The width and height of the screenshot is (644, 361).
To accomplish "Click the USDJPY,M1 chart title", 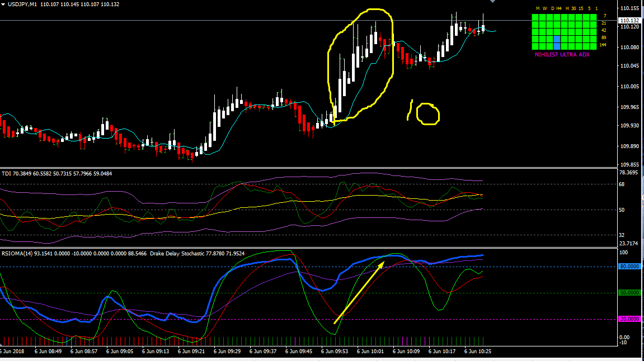I will point(22,4).
